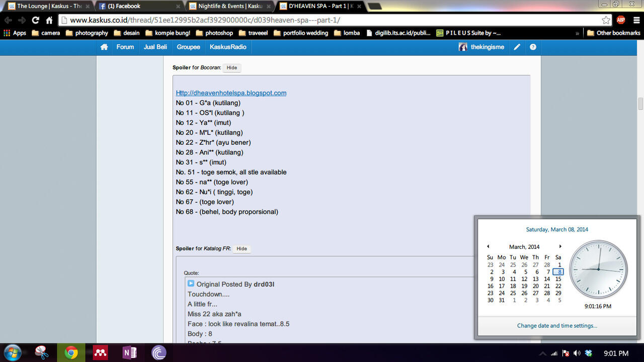
Task: Open the camera bookmarks folder
Action: (x=46, y=33)
